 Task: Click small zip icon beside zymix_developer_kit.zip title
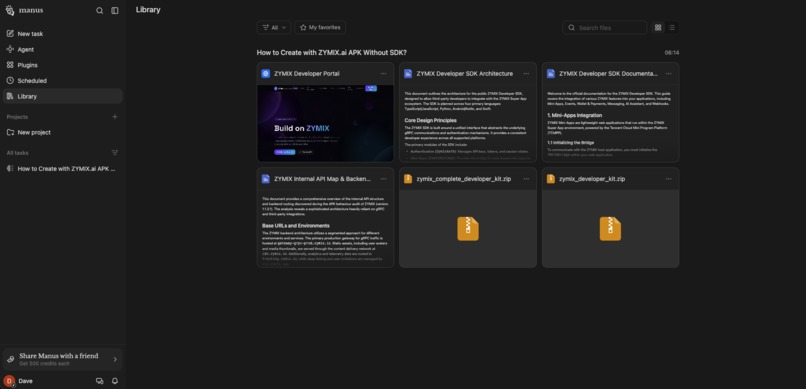(x=551, y=179)
